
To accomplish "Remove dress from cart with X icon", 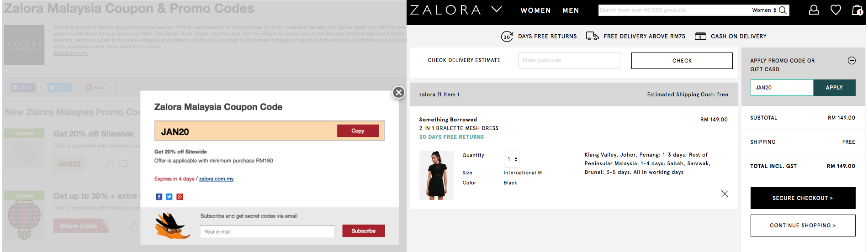I will [x=725, y=194].
